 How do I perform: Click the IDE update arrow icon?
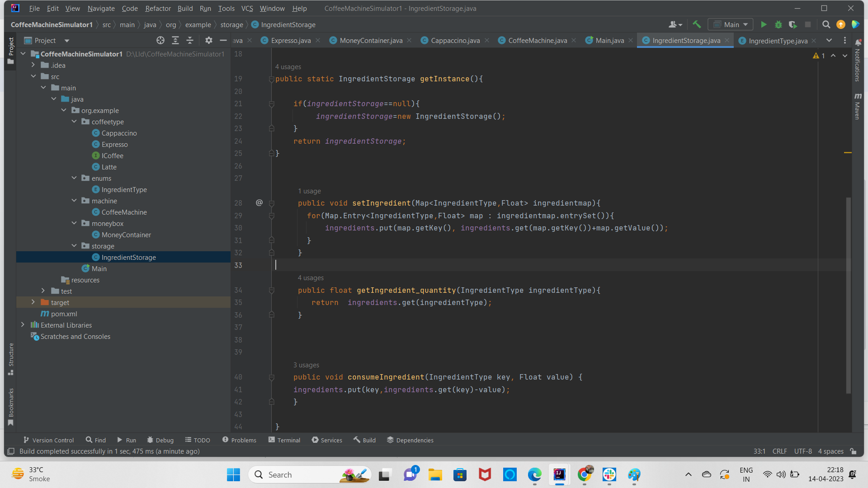[841, 25]
